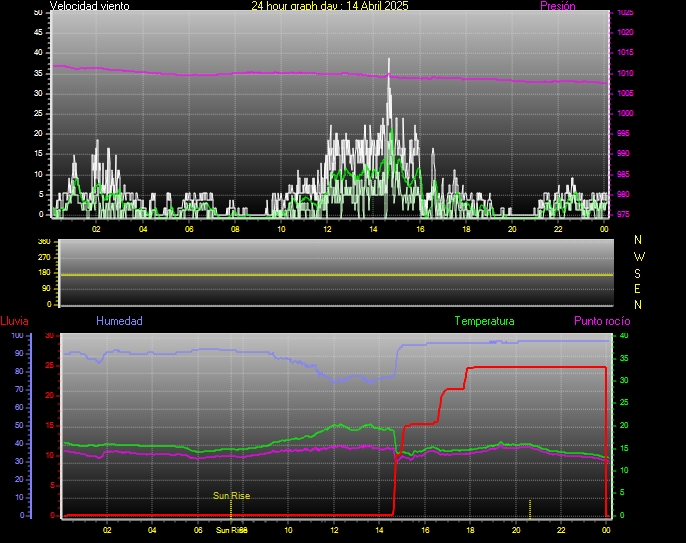
Task: Click the "1020" pressure axis value
Action: pos(625,32)
